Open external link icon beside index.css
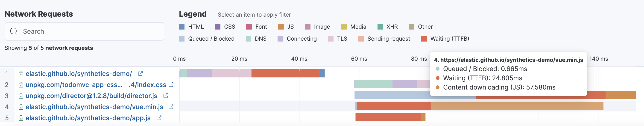644x126 pixels. click(171, 85)
